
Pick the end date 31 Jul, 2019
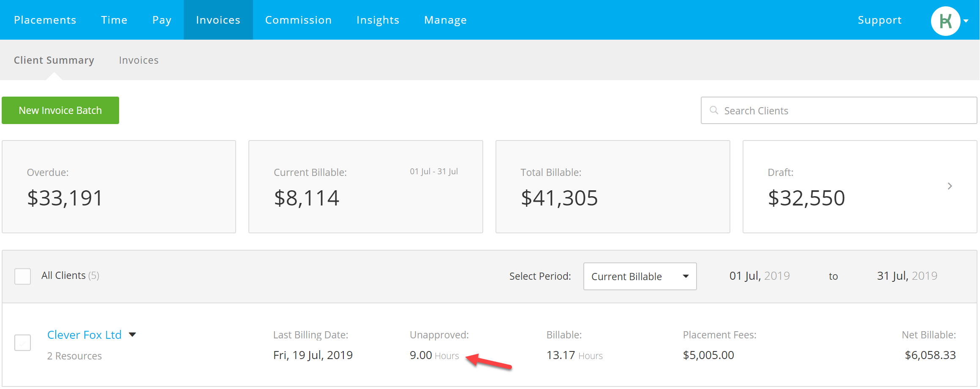pos(907,276)
